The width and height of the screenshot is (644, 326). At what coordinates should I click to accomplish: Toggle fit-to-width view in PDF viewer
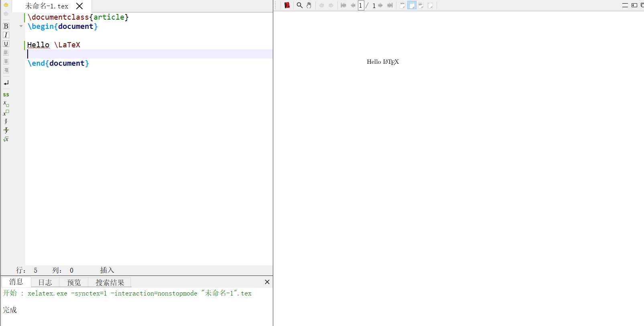[412, 5]
